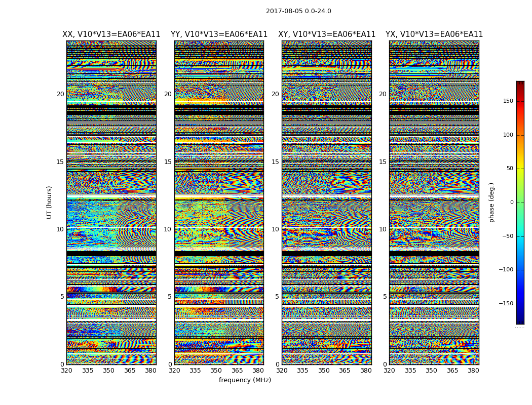Select the YX phase waterfall plot
The width and height of the screenshot is (532, 405).
434,202
